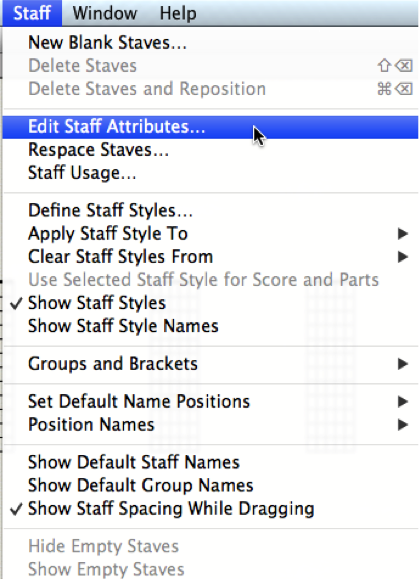
Task: Toggle Show Default Group Names
Action: point(210,486)
